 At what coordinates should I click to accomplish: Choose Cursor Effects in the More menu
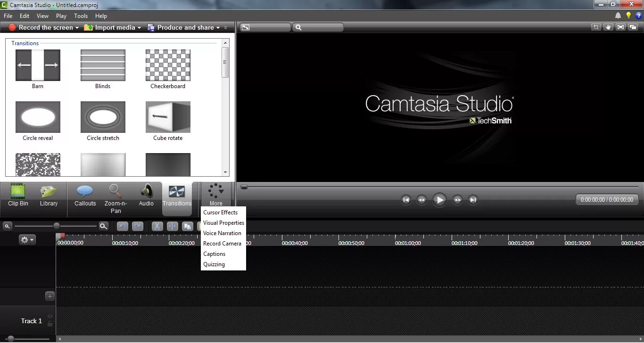221,212
